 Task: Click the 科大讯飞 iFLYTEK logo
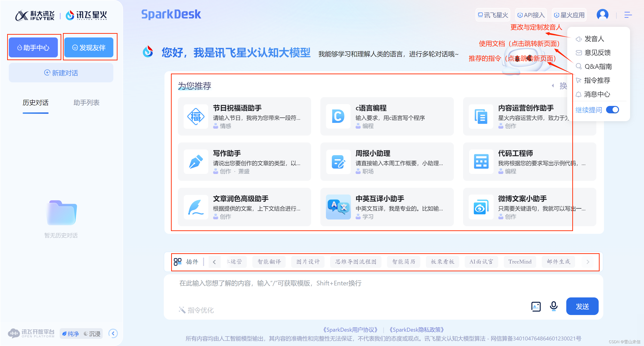(x=35, y=15)
